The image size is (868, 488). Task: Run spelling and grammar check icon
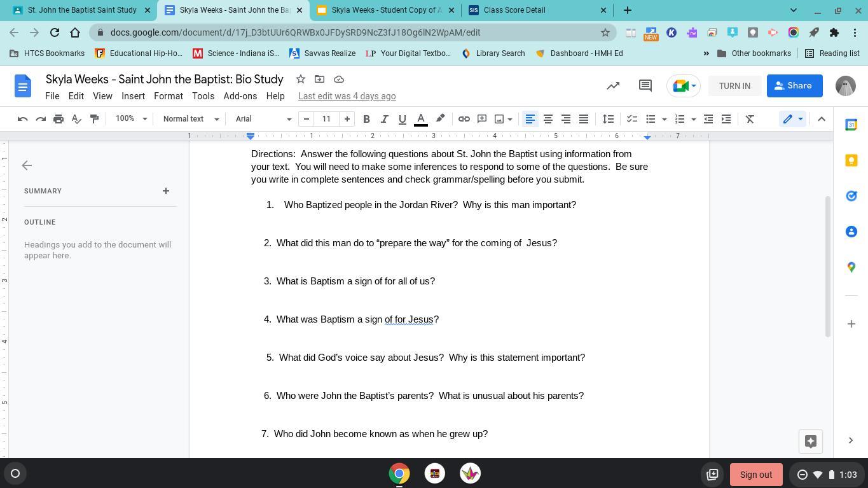[x=76, y=119]
